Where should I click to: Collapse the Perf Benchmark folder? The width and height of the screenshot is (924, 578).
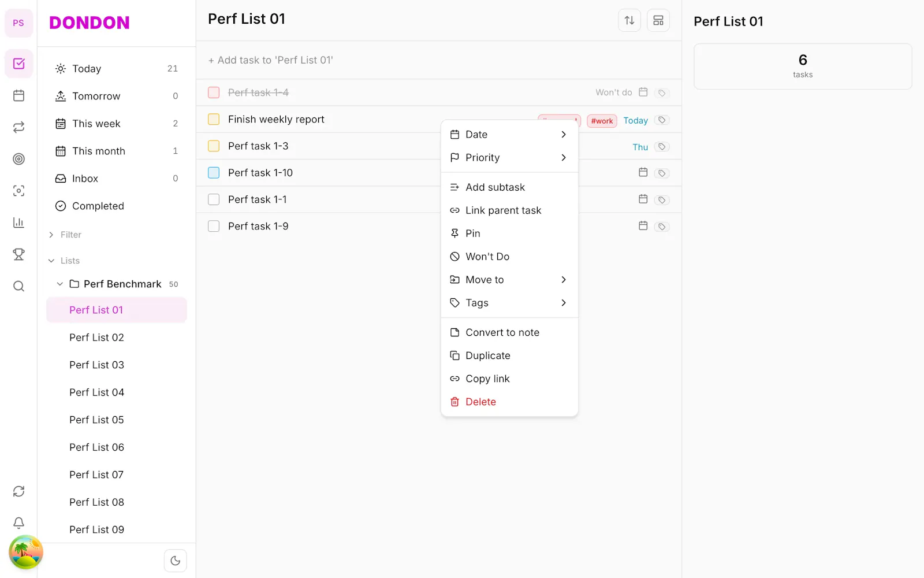[x=59, y=284]
